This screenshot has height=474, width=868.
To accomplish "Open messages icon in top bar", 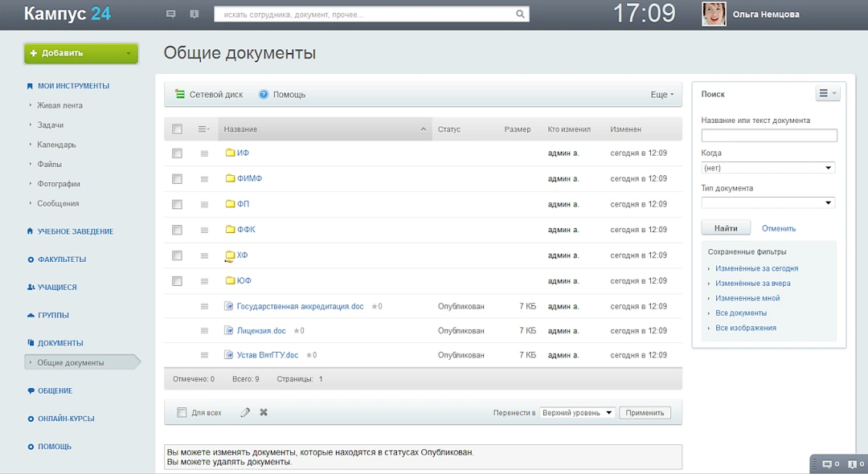I will click(x=170, y=14).
